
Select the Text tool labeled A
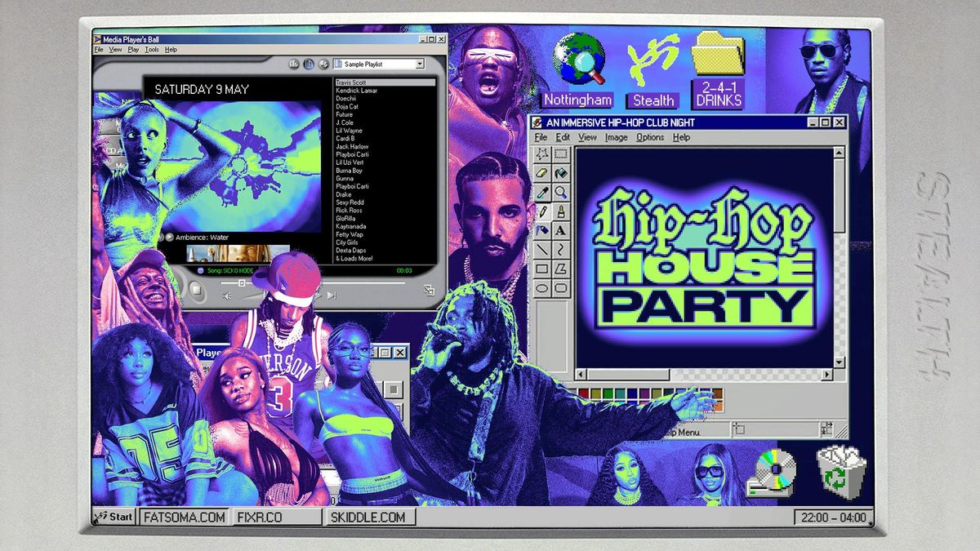tap(561, 230)
